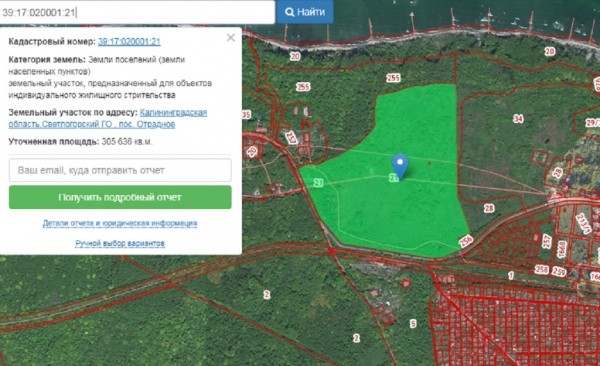Screen dimensions: 600x366
Task: Close the parcel info popup
Action: [231, 38]
